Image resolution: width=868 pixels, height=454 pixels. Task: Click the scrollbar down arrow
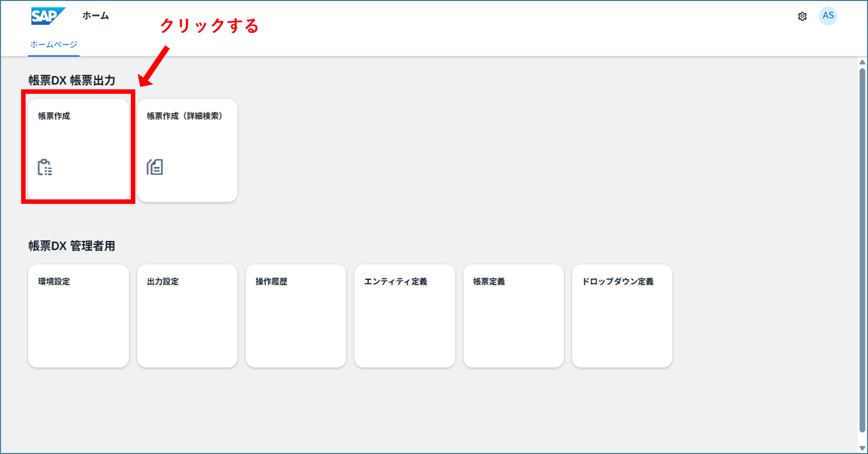[862, 448]
